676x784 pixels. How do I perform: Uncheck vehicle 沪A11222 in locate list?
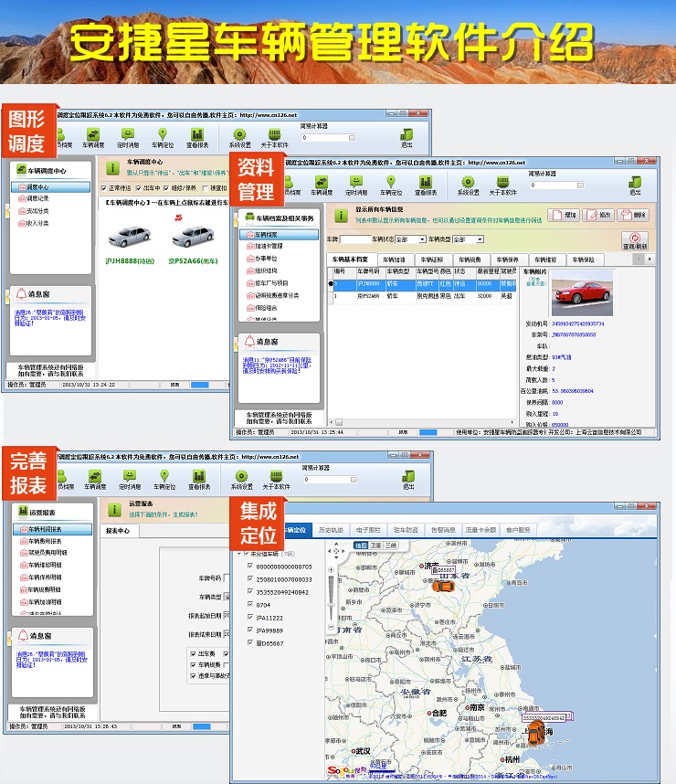tap(250, 618)
